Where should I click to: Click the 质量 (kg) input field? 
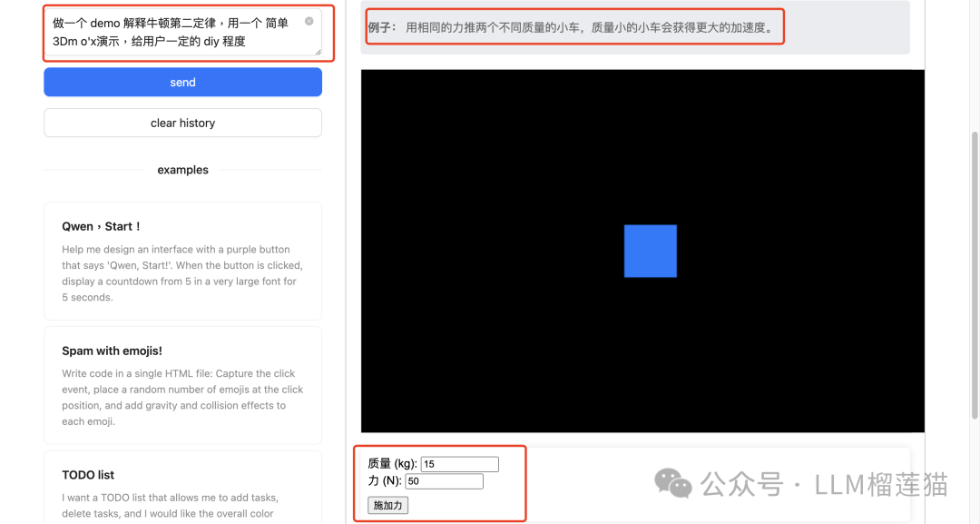click(x=459, y=464)
